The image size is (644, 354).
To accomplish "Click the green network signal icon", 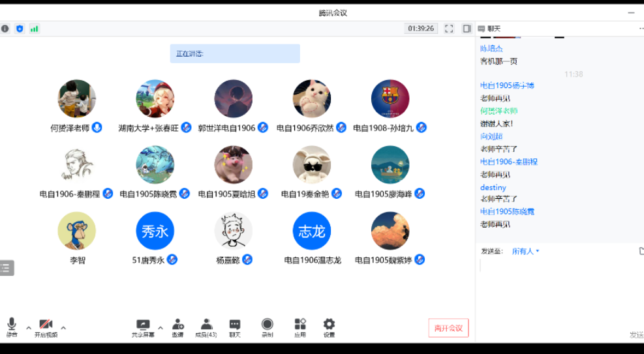I will pyautogui.click(x=34, y=29).
